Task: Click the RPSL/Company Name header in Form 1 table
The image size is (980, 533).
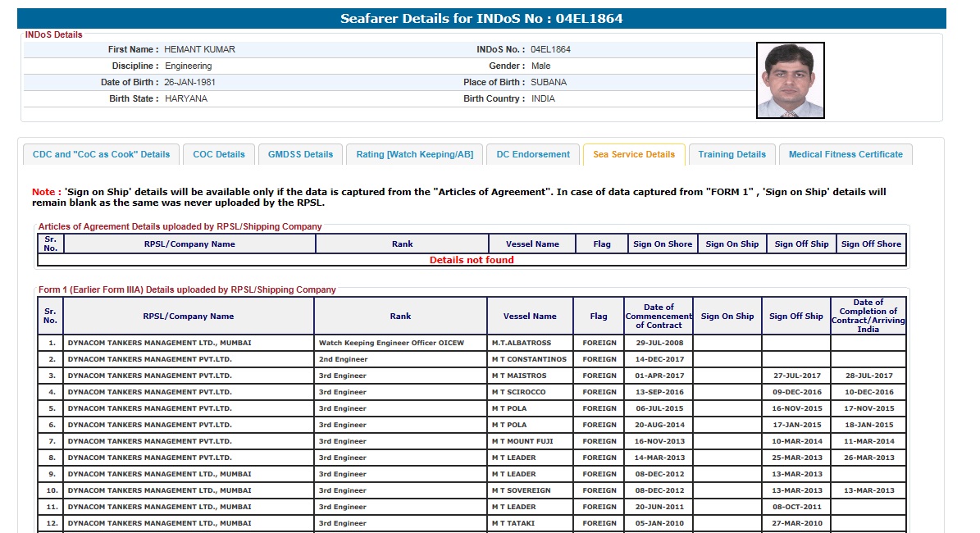Action: click(189, 316)
